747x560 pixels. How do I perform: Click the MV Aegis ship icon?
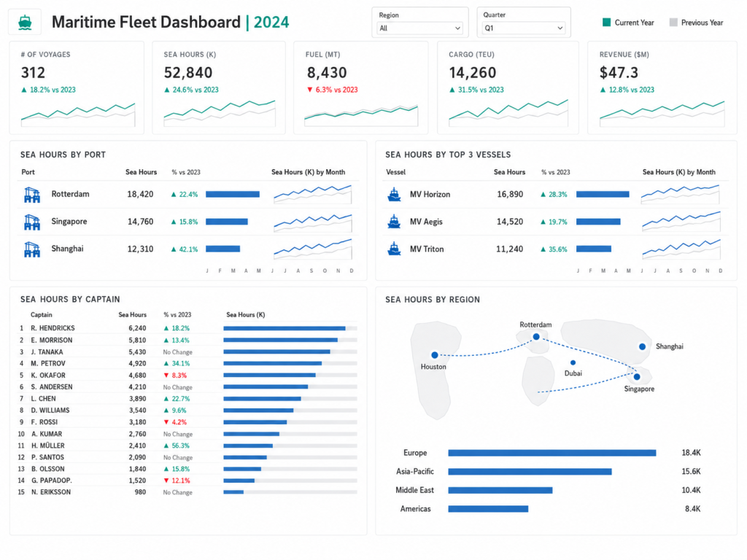(395, 222)
